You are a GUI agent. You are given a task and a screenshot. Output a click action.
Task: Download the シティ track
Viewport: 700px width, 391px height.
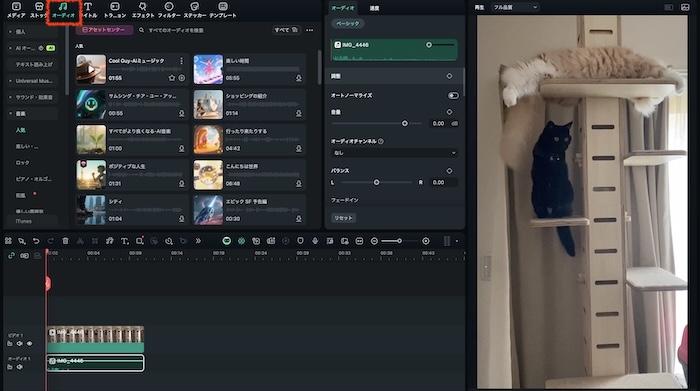click(182, 219)
